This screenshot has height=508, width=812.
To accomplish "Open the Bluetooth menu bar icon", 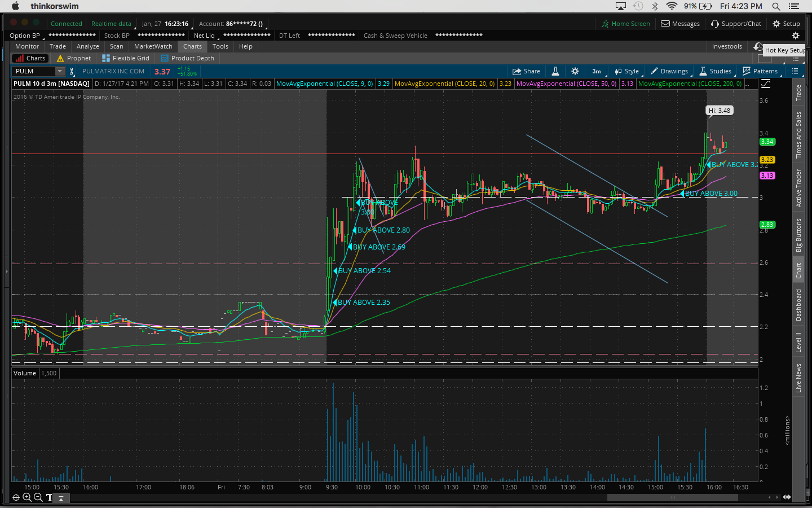I will [655, 6].
